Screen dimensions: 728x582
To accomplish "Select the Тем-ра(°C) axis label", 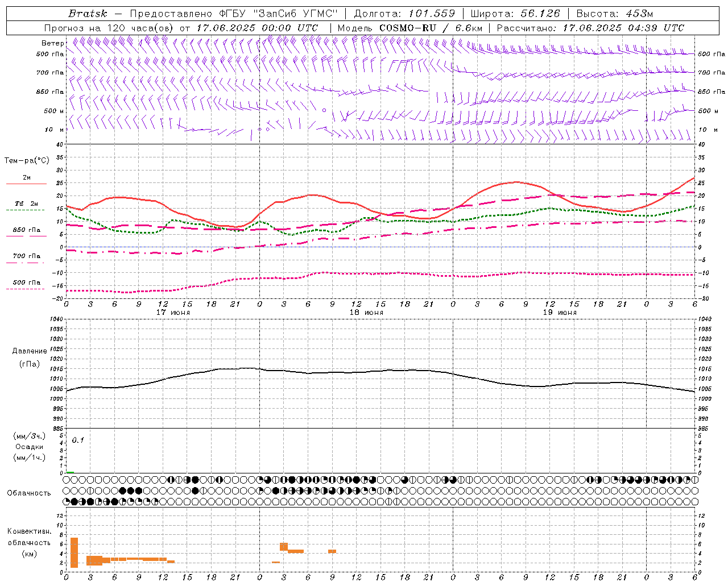I will [27, 161].
